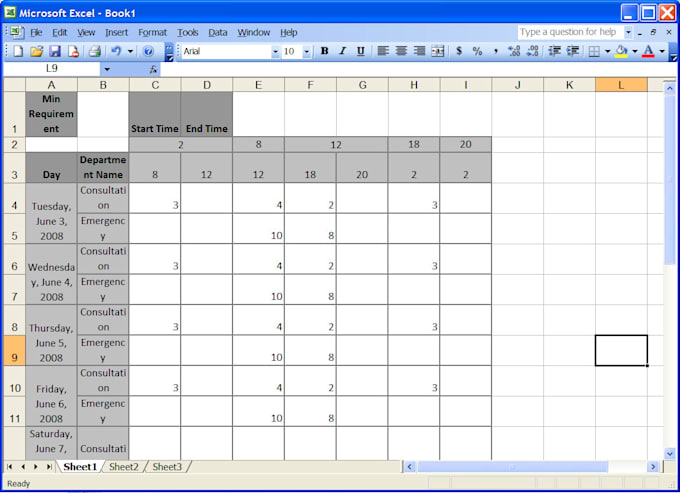Decrease decimal places
680x493 pixels.
[533, 51]
